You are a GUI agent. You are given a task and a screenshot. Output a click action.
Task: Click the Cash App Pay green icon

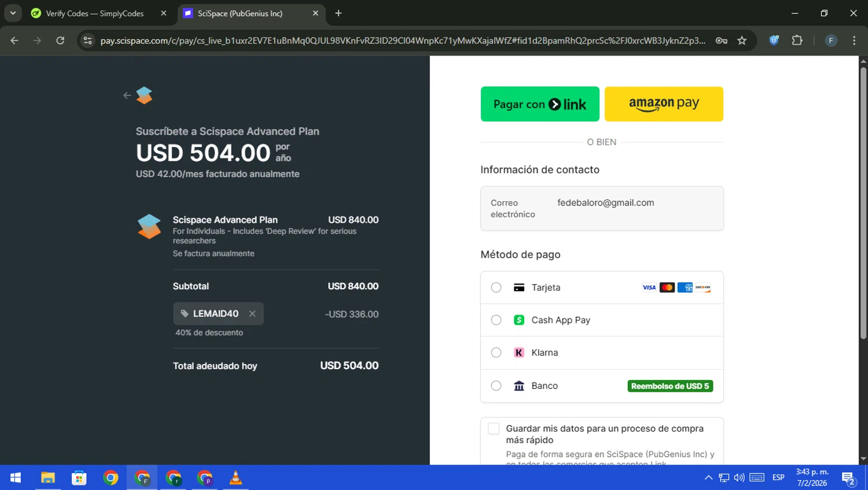click(x=519, y=320)
